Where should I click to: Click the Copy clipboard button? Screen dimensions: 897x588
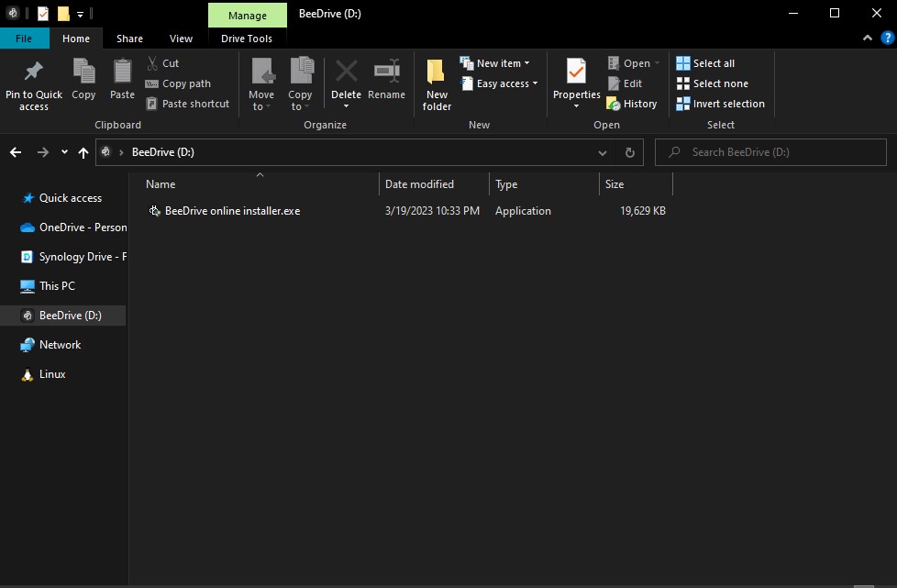83,80
